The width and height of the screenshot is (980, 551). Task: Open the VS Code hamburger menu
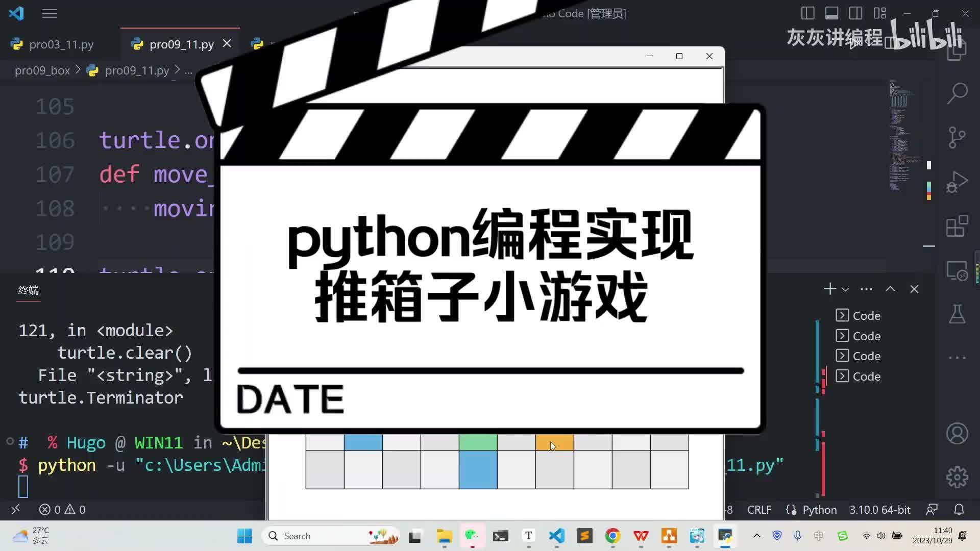click(50, 14)
